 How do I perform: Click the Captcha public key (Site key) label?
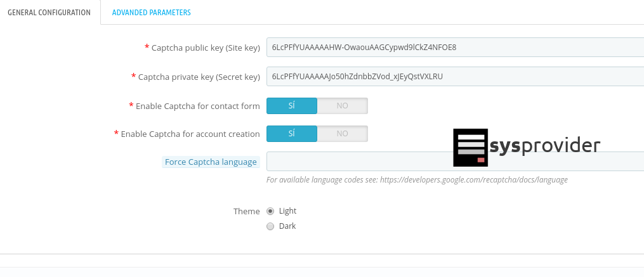click(206, 48)
